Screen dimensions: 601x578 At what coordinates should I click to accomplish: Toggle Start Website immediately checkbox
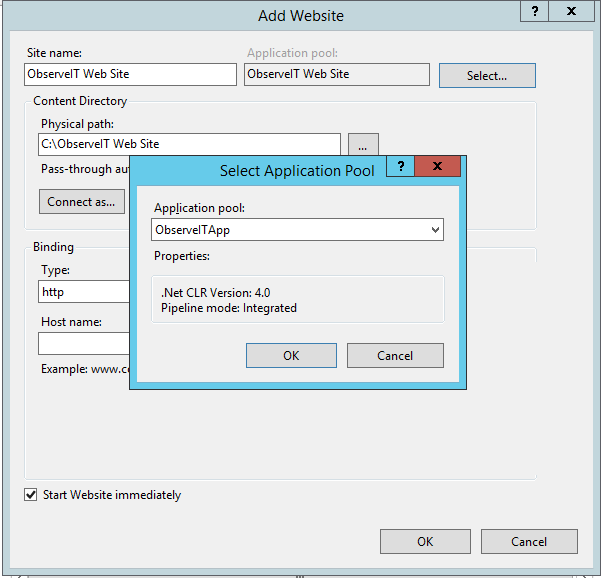(31, 495)
